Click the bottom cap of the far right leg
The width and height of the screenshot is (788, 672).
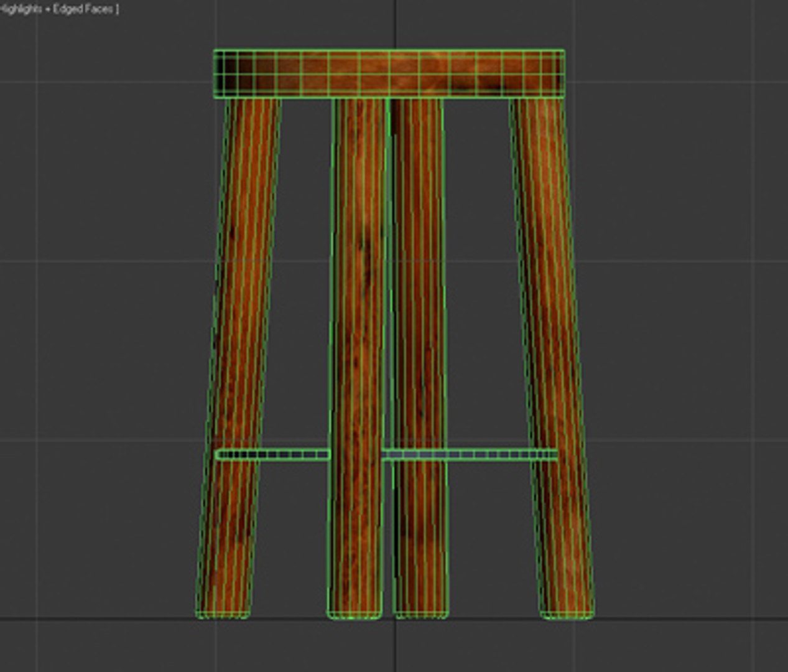coord(566,614)
